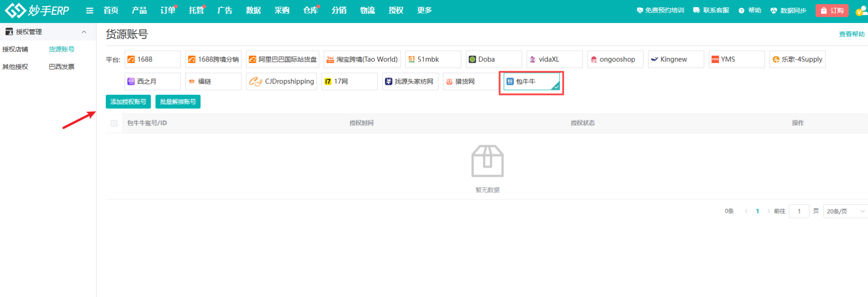Click the 添加授权账号 button

128,102
